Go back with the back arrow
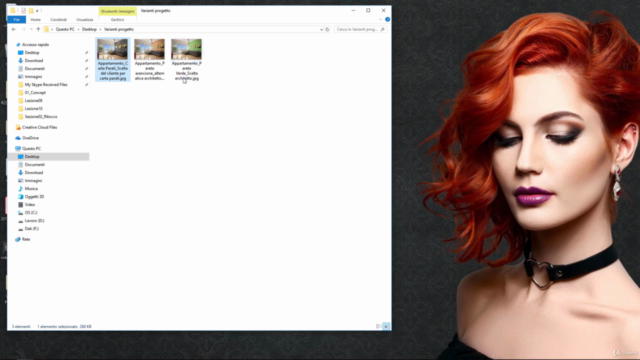Image resolution: width=640 pixels, height=360 pixels. point(13,29)
